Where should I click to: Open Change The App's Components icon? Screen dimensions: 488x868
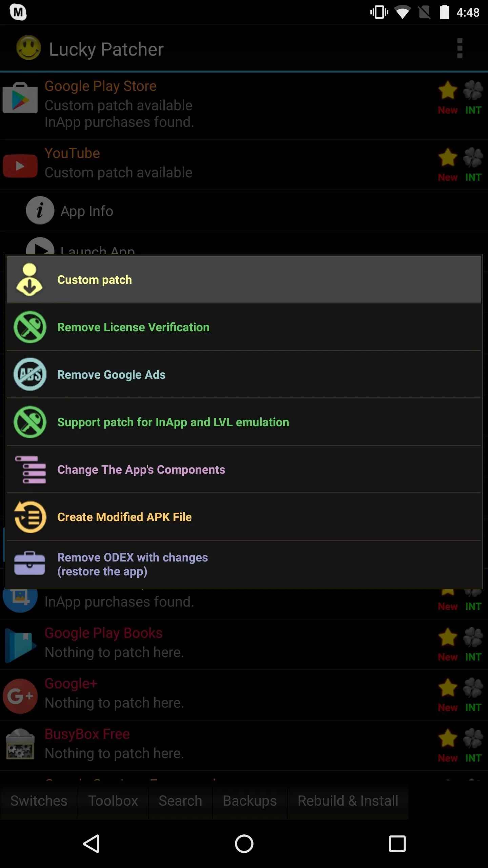coord(30,470)
